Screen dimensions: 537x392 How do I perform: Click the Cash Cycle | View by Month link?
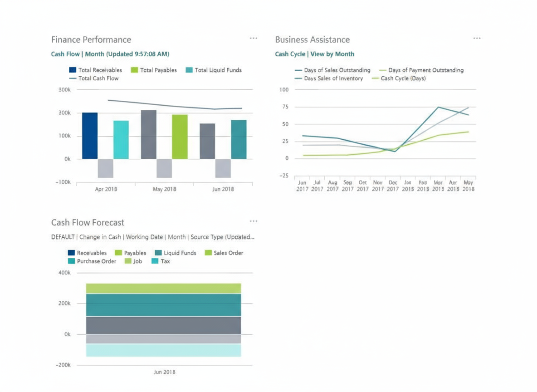tap(314, 54)
